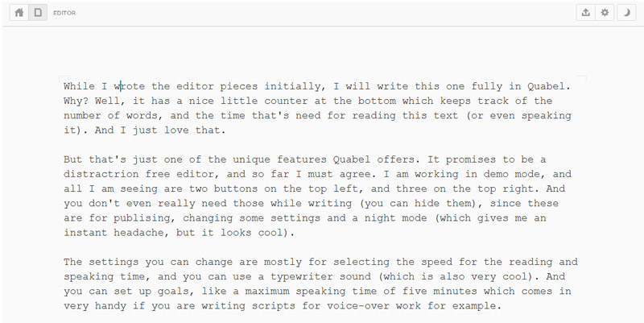Viewport: 644px width, 323px height.
Task: Click the word "Quabel." ending first line
Action: pyautogui.click(x=548, y=85)
